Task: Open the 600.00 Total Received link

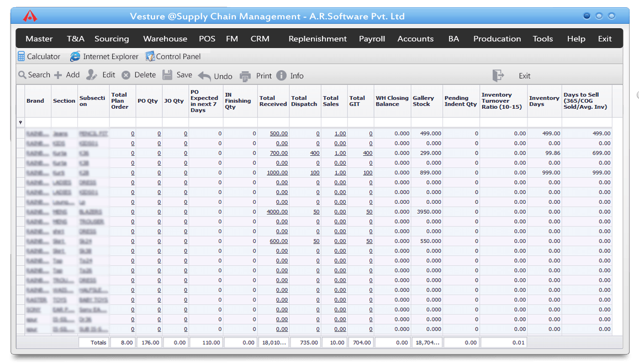Action: (x=279, y=241)
